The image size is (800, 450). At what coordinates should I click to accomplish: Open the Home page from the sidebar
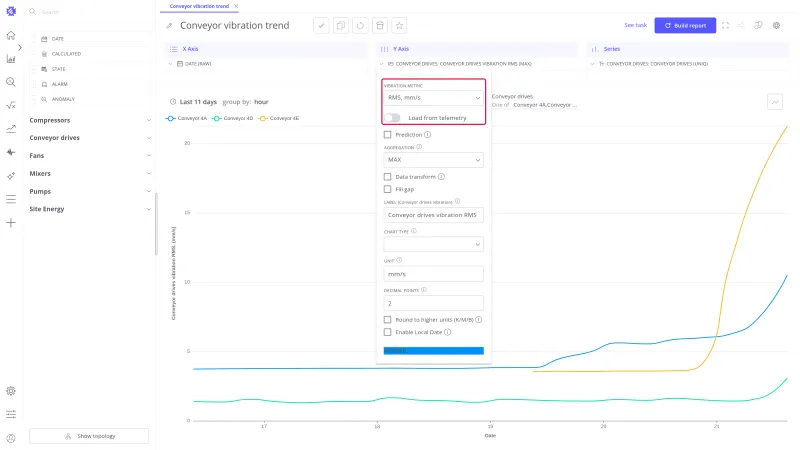11,35
